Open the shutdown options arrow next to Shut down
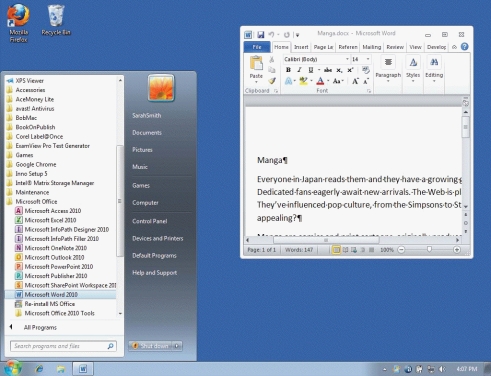This screenshot has height=376, width=491. 177,346
